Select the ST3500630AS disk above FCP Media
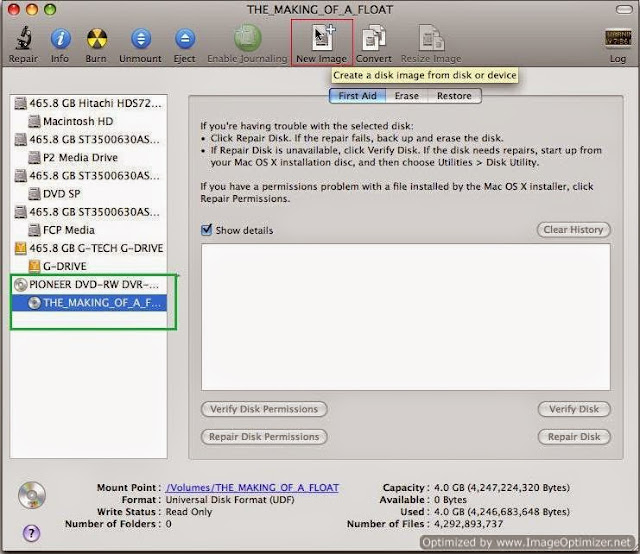 click(89, 212)
